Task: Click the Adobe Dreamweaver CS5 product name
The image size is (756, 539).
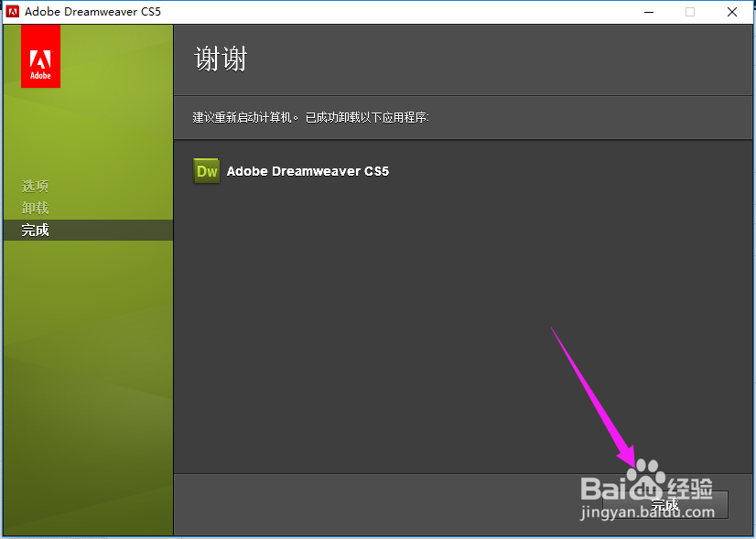Action: pyautogui.click(x=308, y=171)
